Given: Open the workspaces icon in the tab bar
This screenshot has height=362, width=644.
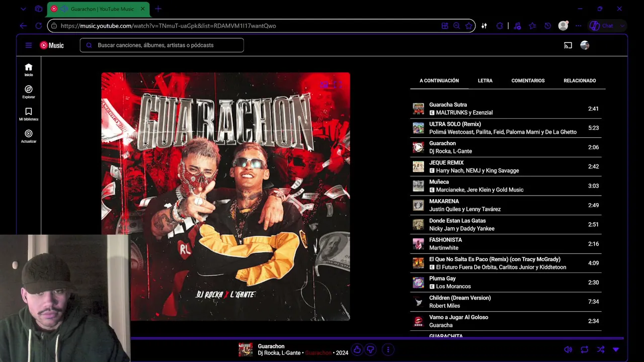Looking at the screenshot, I should 39,9.
